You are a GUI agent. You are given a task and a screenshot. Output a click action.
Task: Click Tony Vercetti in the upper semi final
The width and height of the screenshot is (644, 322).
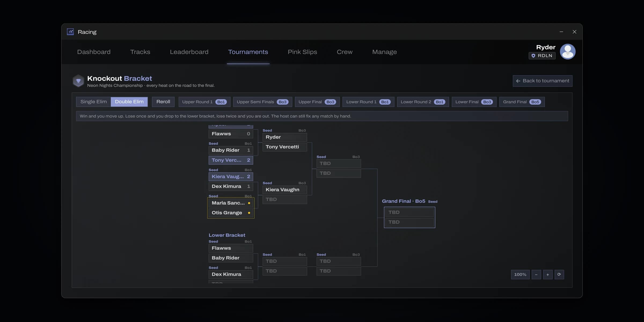point(285,147)
